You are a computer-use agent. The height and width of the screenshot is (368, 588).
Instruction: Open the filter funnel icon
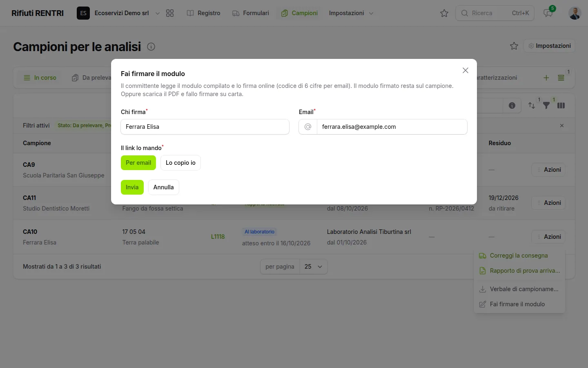[x=546, y=105]
